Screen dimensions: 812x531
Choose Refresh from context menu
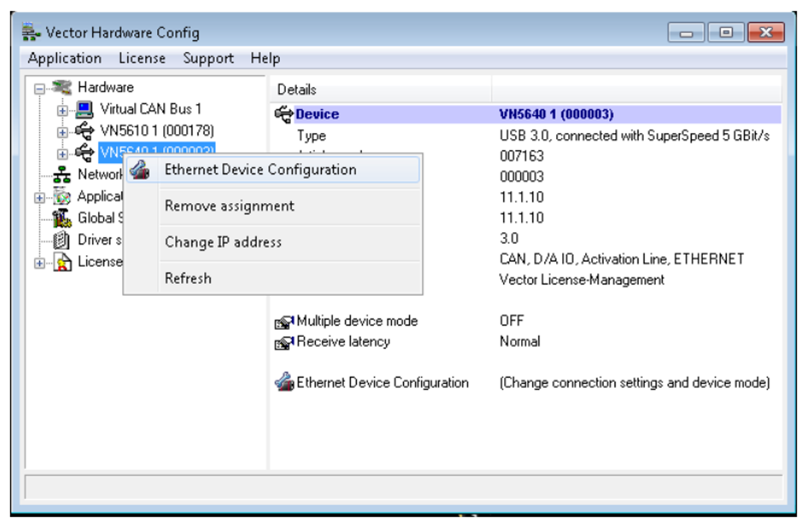coord(273,279)
